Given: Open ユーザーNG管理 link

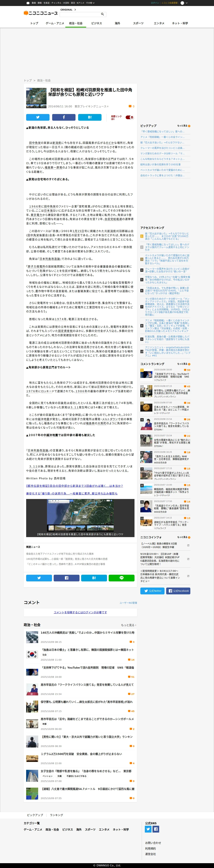Looking at the screenshot, I should (128, 603).
